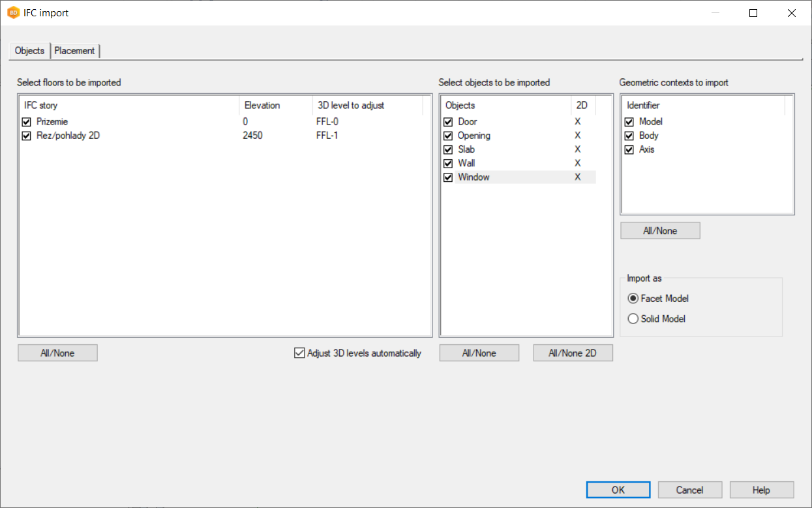Viewport: 812px width, 508px height.
Task: Confirm import with the OK button
Action: [x=618, y=490]
